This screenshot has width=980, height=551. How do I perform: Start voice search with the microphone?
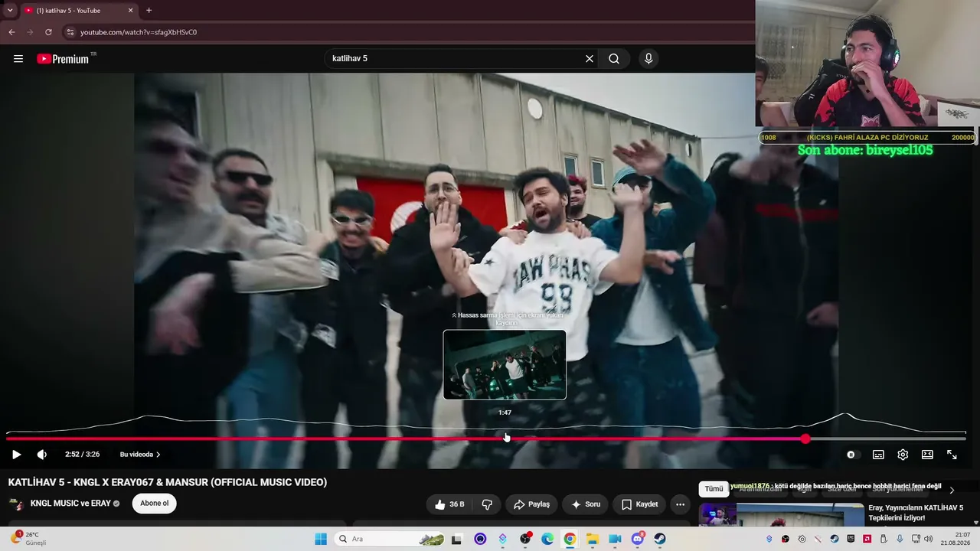pyautogui.click(x=648, y=59)
